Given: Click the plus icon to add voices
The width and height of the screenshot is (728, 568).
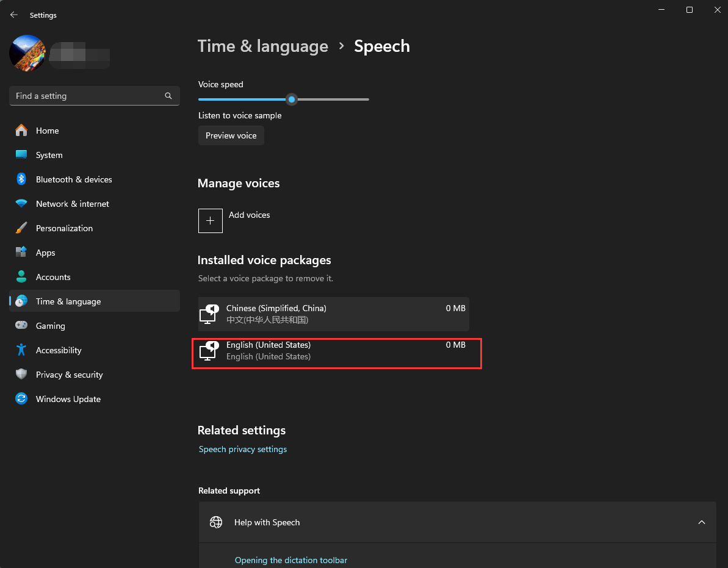Looking at the screenshot, I should pos(211,220).
